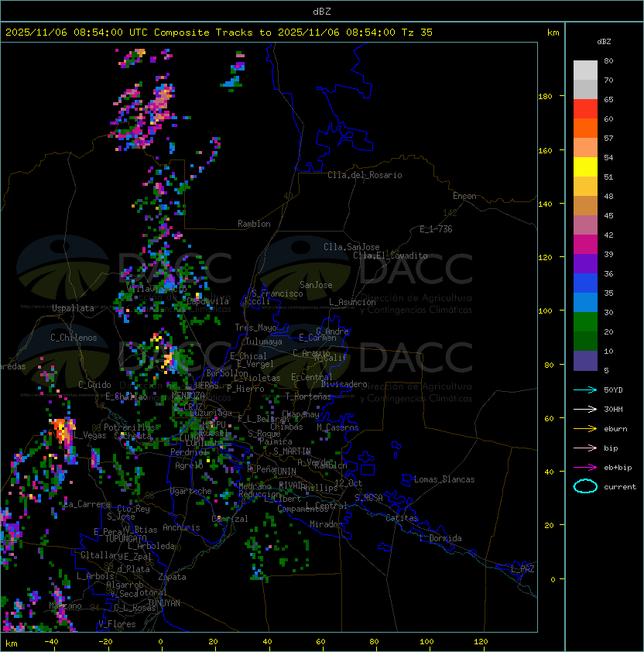The image size is (644, 652).
Task: Click the '50YD' legend label
Action: tap(613, 390)
